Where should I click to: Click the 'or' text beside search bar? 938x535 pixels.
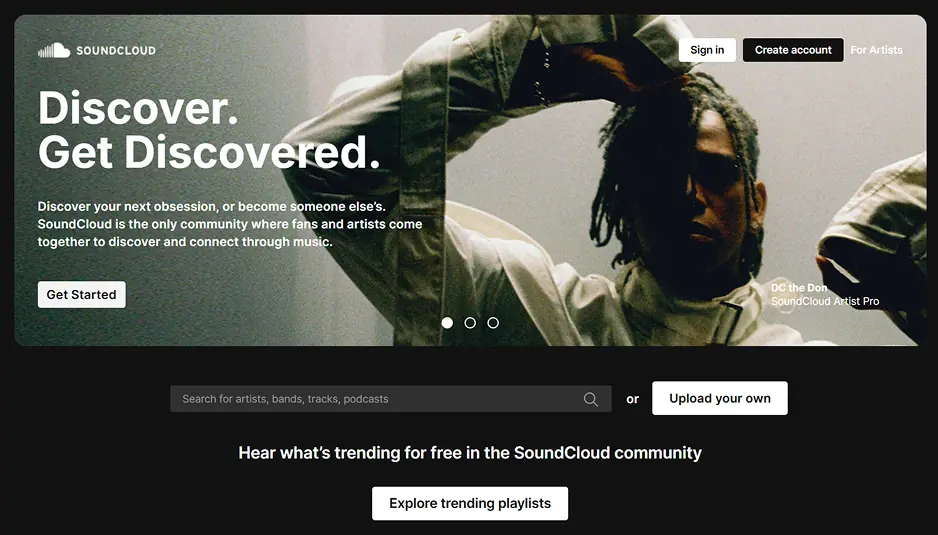coord(632,399)
